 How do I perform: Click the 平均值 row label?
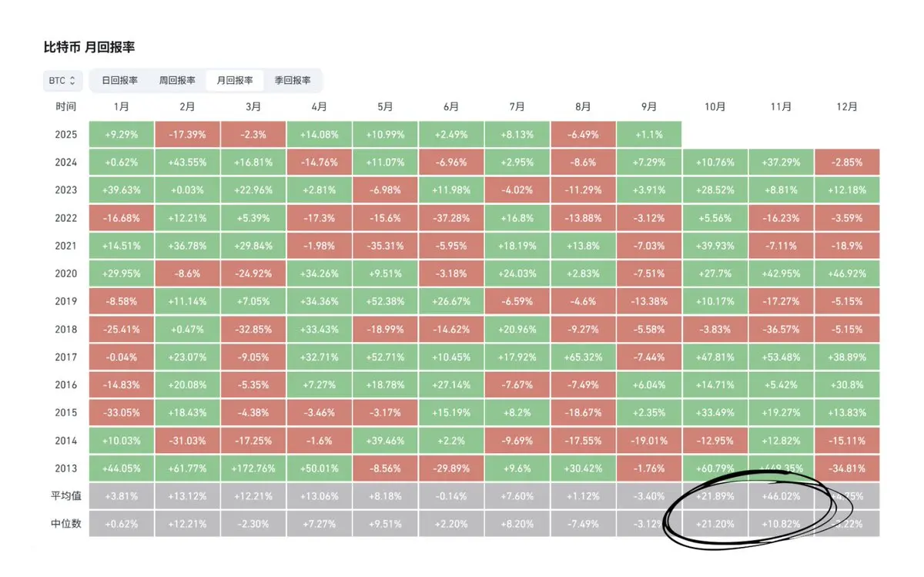(66, 496)
